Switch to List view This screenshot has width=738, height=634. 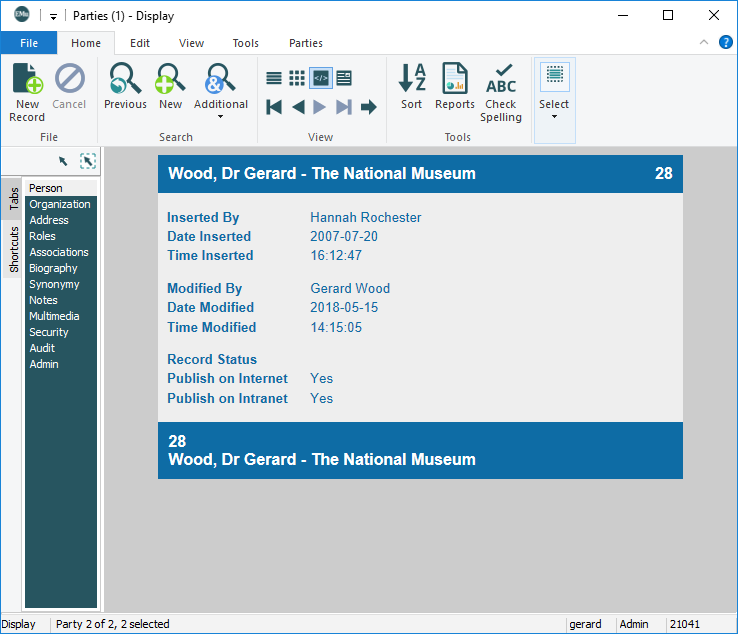pyautogui.click(x=274, y=78)
